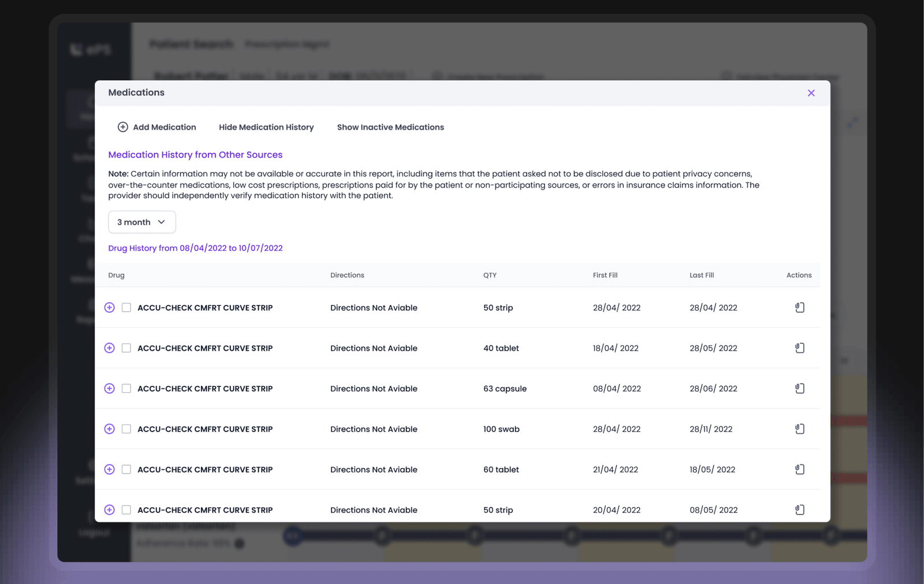Click copy action icon for row with last fill 08/05/2022
The image size is (924, 584).
[799, 510]
